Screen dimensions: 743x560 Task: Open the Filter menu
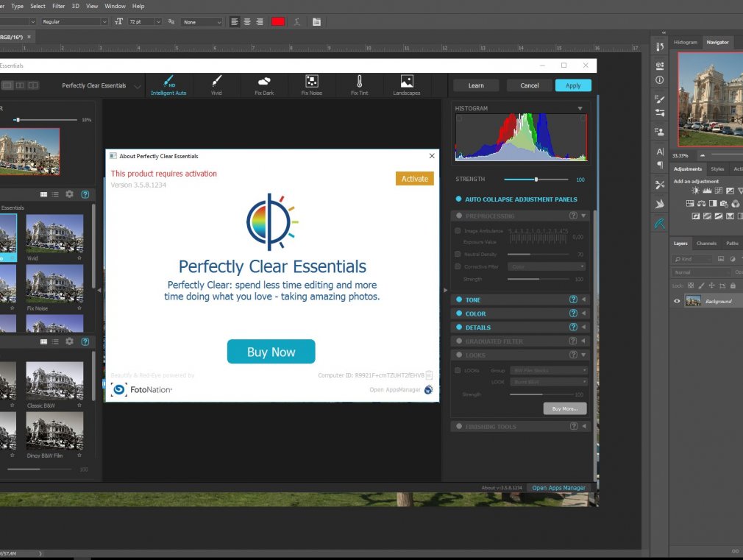58,6
